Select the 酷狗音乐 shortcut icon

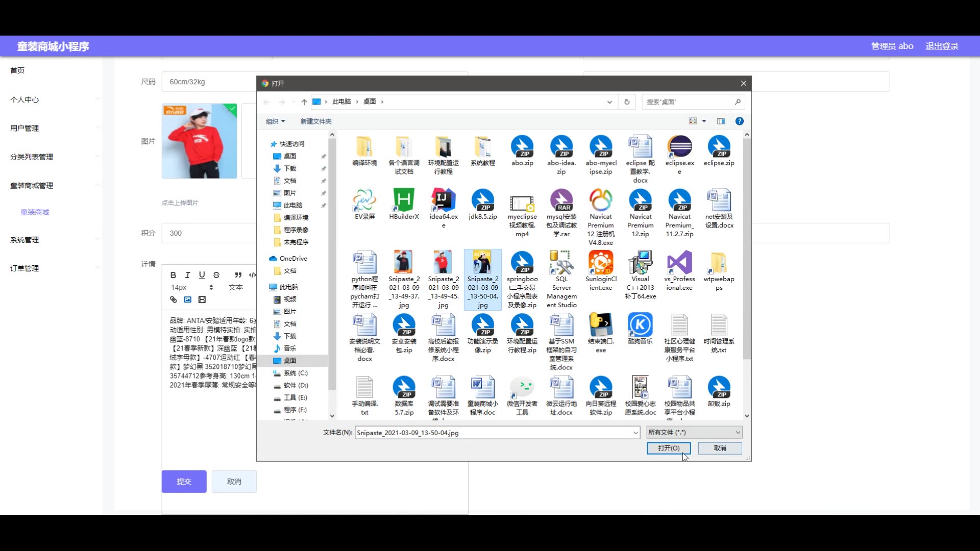point(640,324)
